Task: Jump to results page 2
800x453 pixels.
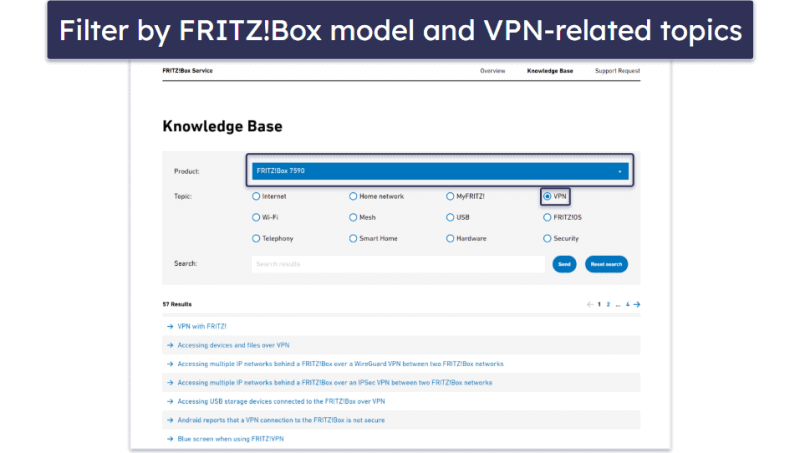Action: [608, 305]
